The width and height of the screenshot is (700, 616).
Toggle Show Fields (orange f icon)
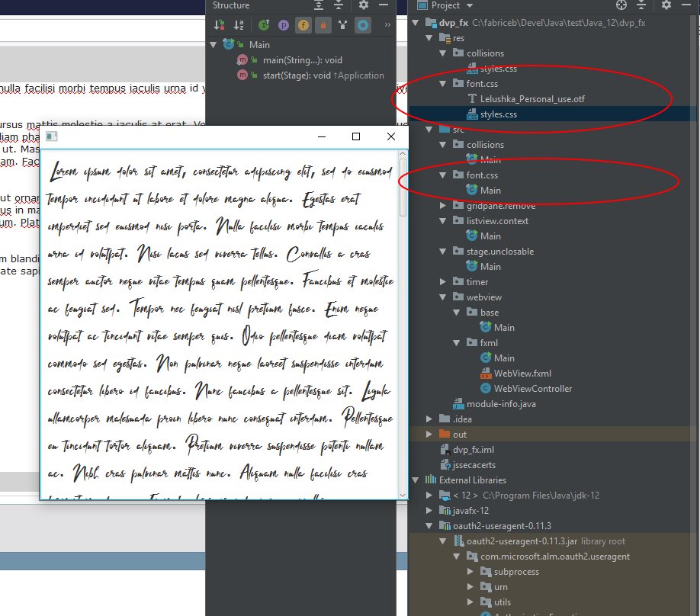(303, 25)
